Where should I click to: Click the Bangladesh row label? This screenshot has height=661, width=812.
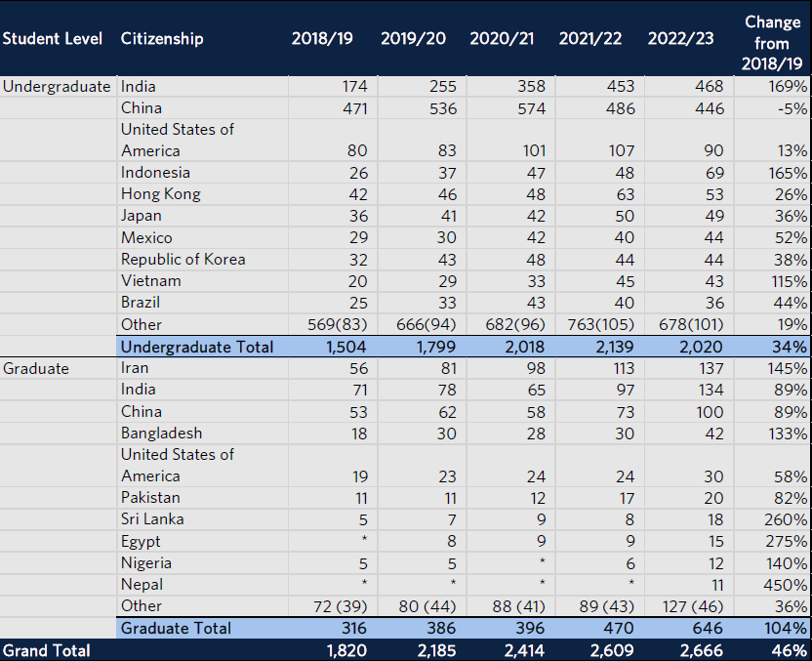point(161,434)
